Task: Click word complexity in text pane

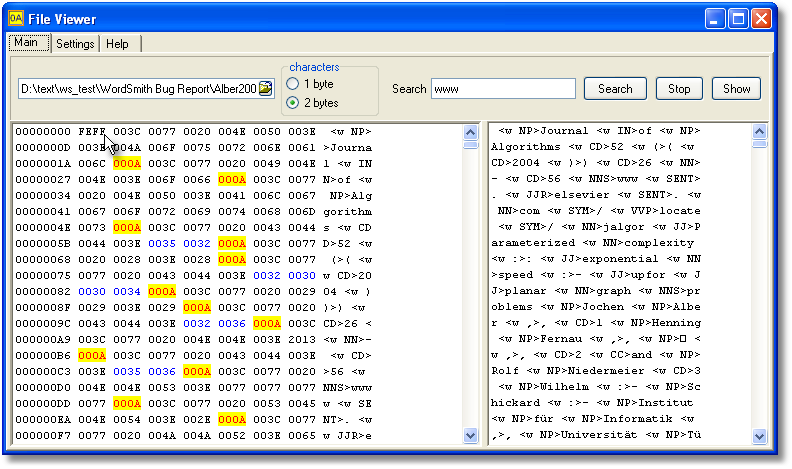Action: pyautogui.click(x=659, y=243)
